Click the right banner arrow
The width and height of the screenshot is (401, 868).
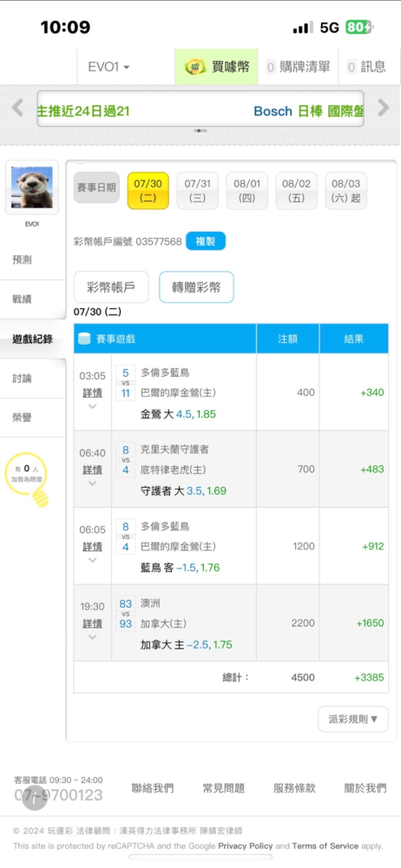coord(384,108)
